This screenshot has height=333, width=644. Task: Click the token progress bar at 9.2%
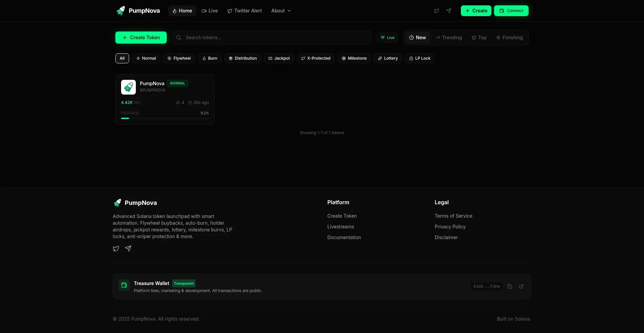pyautogui.click(x=165, y=118)
